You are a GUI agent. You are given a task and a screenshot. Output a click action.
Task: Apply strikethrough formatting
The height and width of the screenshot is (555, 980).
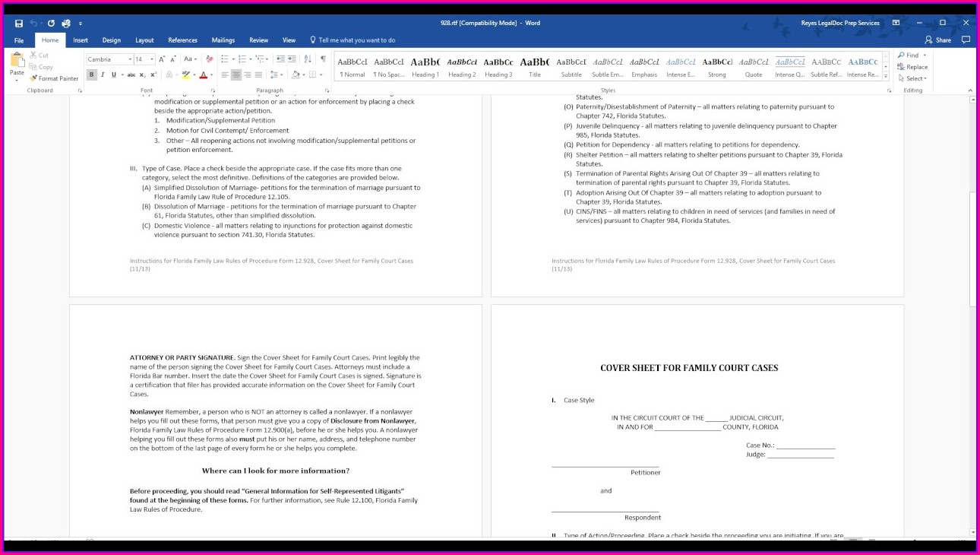131,75
